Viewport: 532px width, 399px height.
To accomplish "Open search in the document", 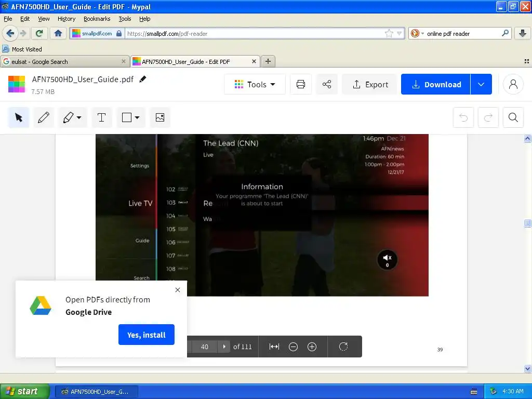I will 513,117.
